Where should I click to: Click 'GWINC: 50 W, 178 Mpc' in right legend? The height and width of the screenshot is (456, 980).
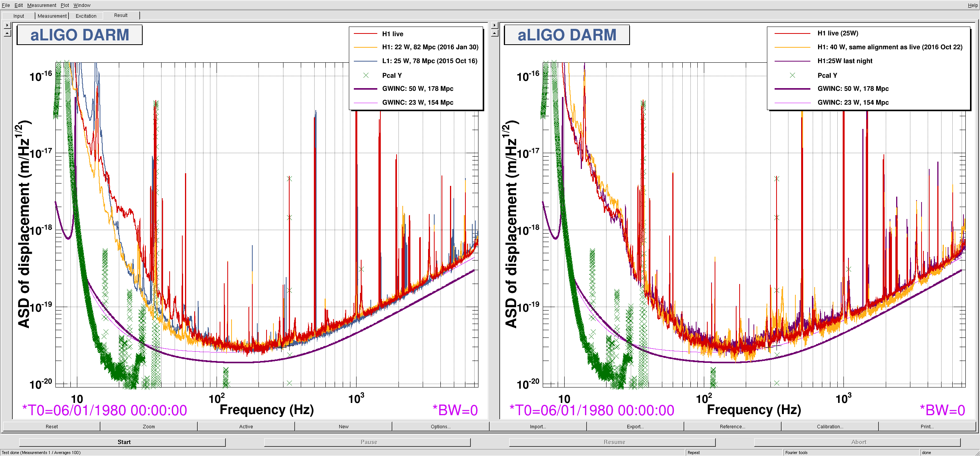pyautogui.click(x=853, y=89)
